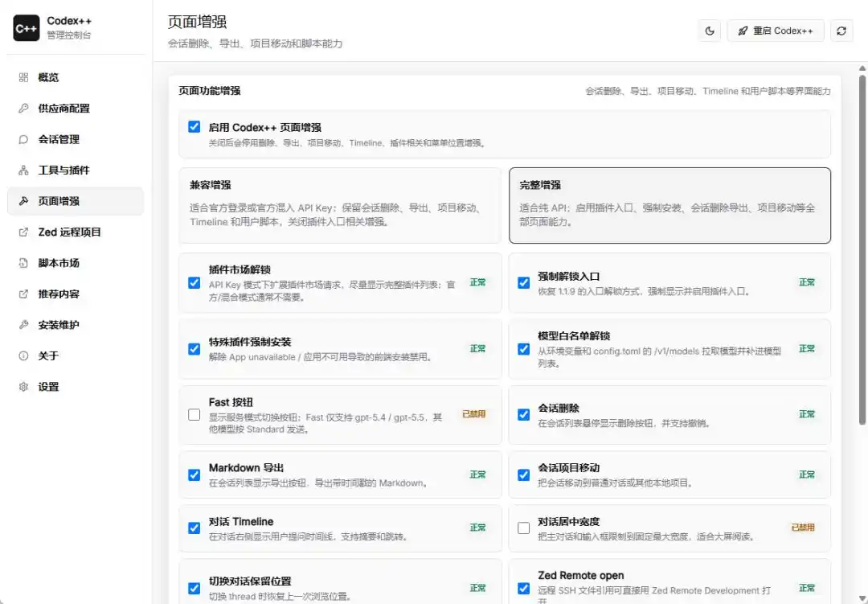Screen dimensions: 868x604
Task: Select the 完整增强 preset card
Action: point(669,206)
